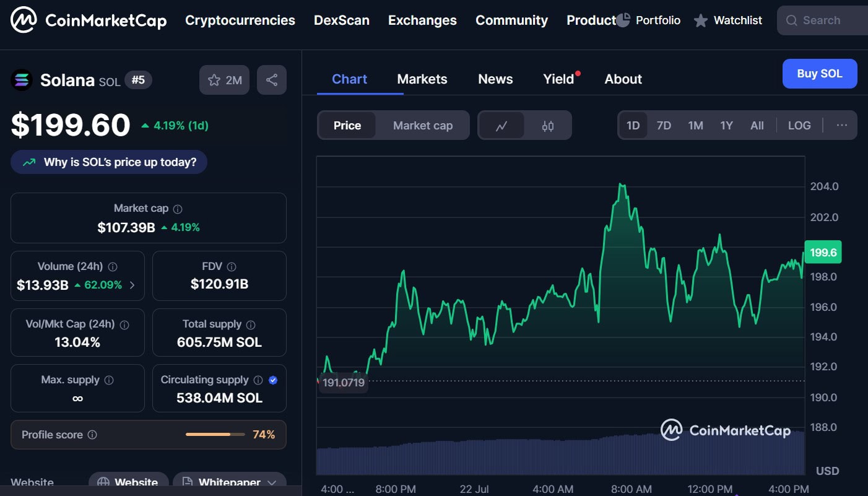Click Why is SOL's price up today
This screenshot has height=496, width=868.
[109, 162]
